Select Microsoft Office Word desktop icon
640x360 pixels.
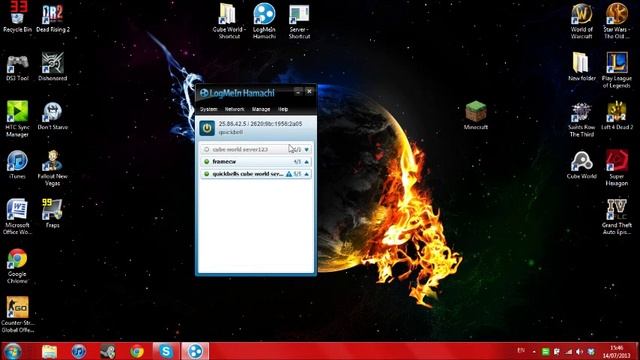pyautogui.click(x=17, y=217)
